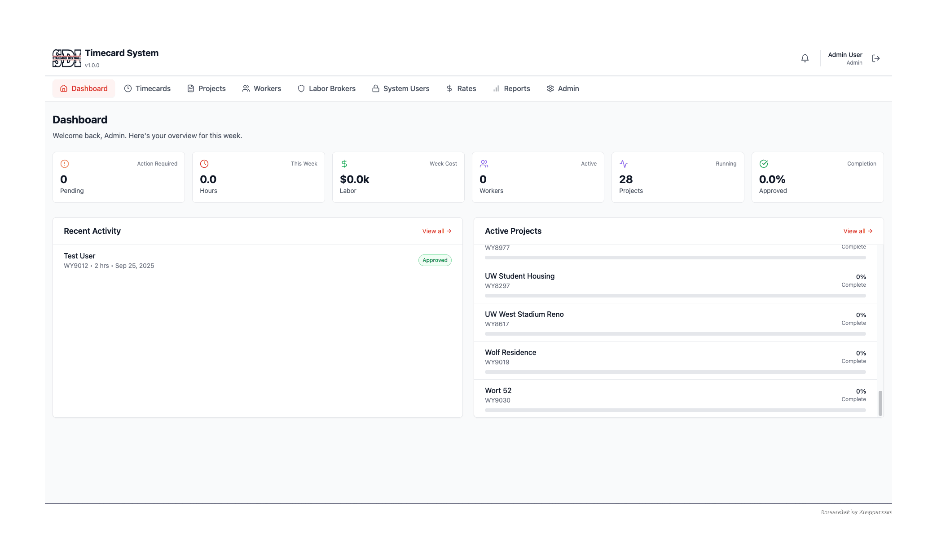Switch to the Labor Brokers tab
The height and width of the screenshot is (560, 937).
click(326, 88)
